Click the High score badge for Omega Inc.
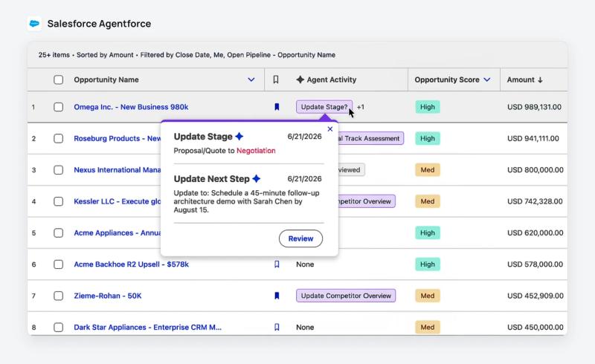This screenshot has width=595, height=364. coord(428,107)
